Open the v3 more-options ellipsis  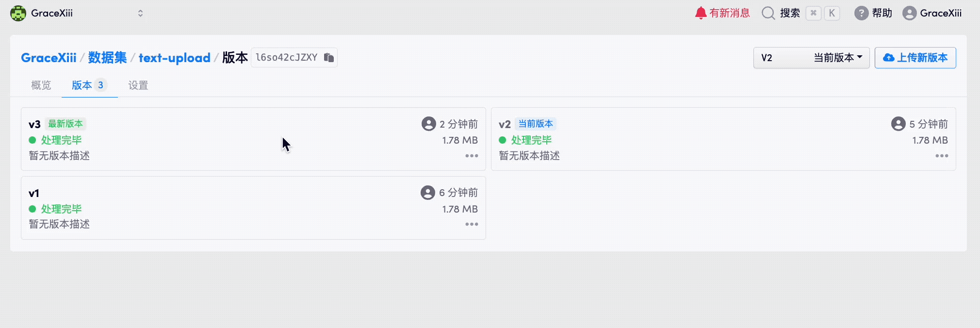pyautogui.click(x=472, y=156)
